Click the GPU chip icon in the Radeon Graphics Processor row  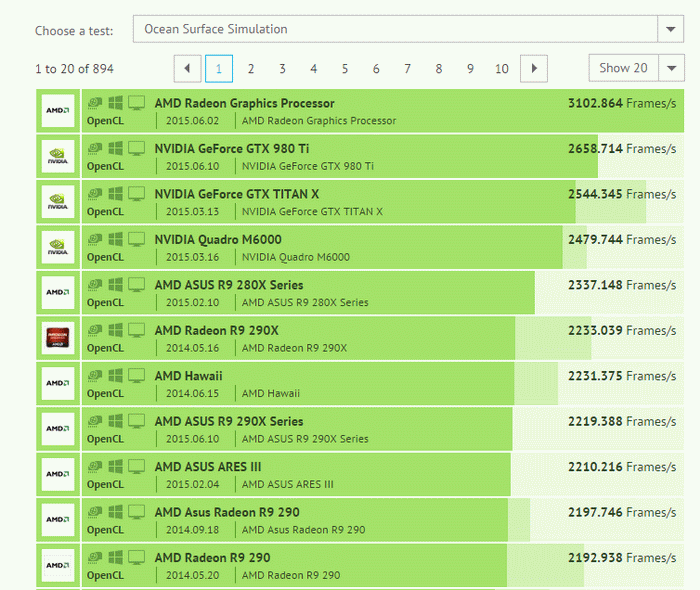tap(95, 103)
